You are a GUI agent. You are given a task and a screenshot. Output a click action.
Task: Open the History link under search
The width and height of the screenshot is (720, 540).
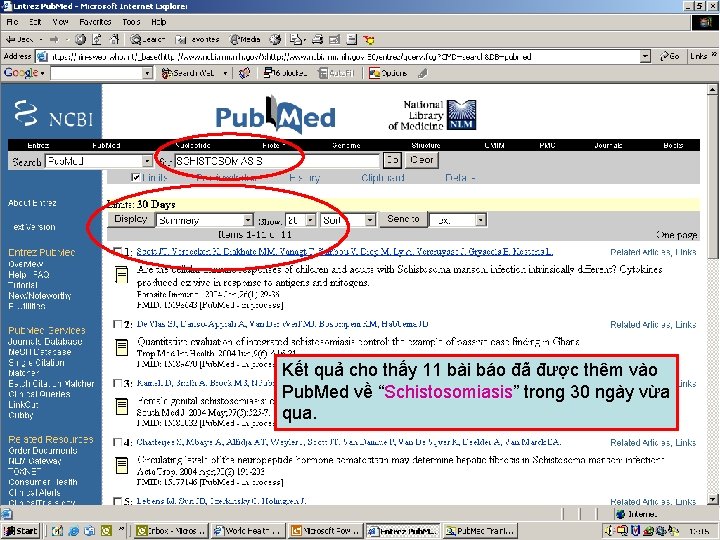(304, 178)
